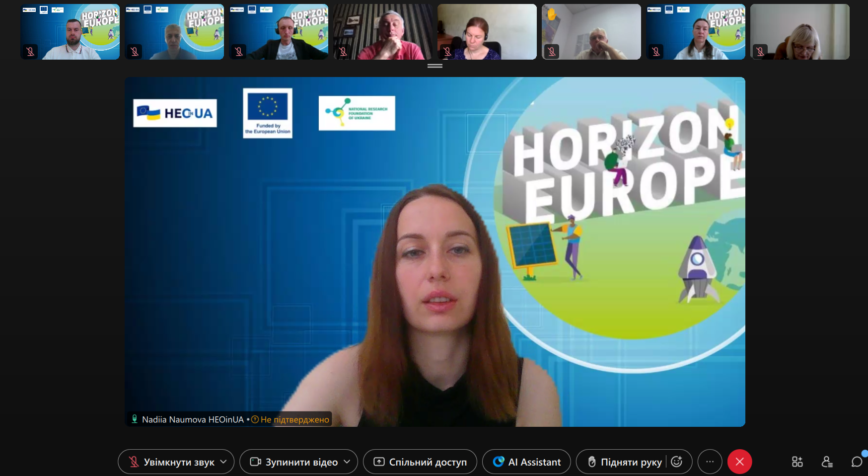Open the apps grid icon
Image resolution: width=868 pixels, height=476 pixels.
click(797, 462)
